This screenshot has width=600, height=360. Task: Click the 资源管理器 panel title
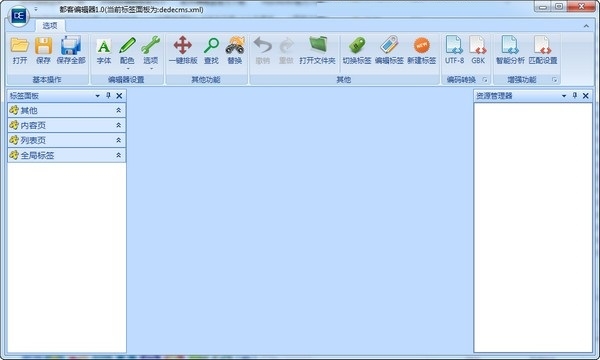(494, 96)
